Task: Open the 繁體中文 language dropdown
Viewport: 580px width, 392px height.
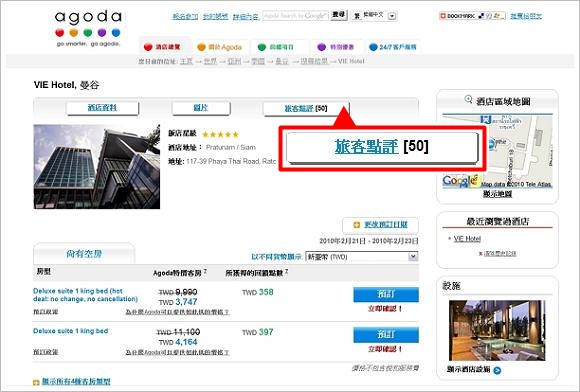Action: [374, 16]
